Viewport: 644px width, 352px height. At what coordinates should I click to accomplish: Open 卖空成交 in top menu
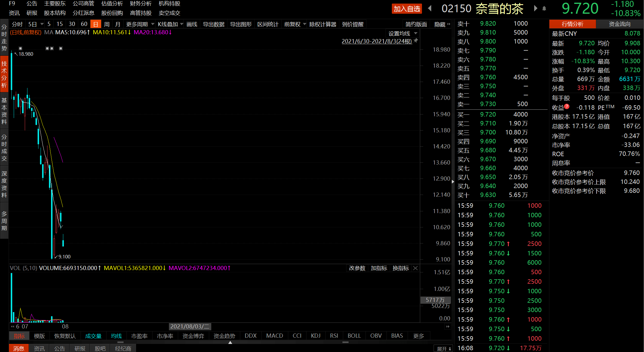coord(170,13)
